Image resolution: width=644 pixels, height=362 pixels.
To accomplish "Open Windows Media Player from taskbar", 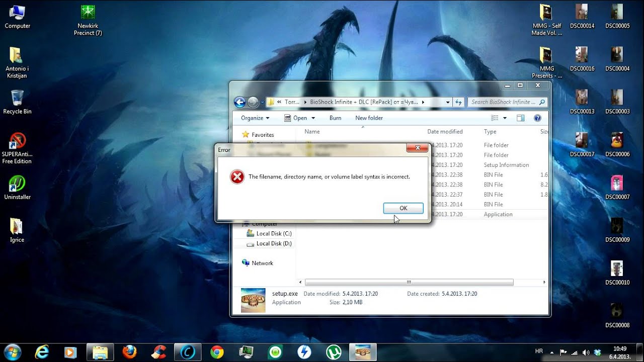I will tap(70, 352).
